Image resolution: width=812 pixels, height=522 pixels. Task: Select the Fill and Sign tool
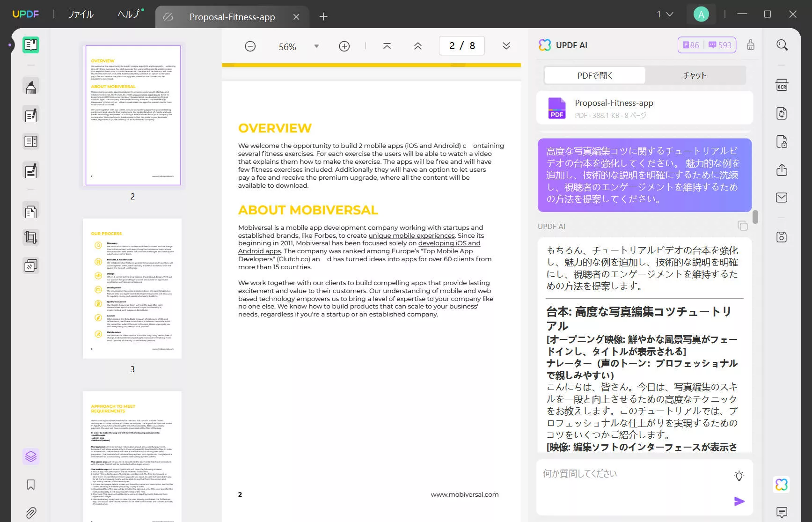(x=31, y=170)
